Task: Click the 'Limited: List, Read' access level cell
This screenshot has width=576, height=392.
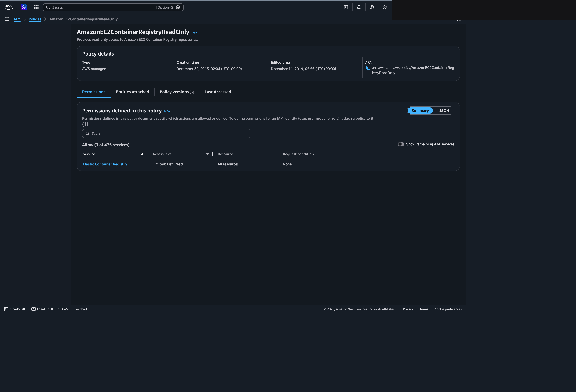Action: [168, 164]
